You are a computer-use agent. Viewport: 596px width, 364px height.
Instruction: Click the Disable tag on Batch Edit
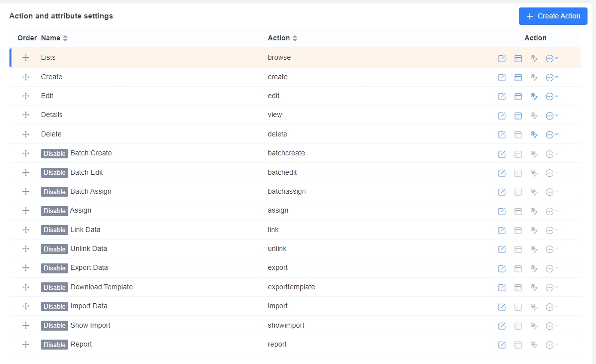tap(54, 173)
